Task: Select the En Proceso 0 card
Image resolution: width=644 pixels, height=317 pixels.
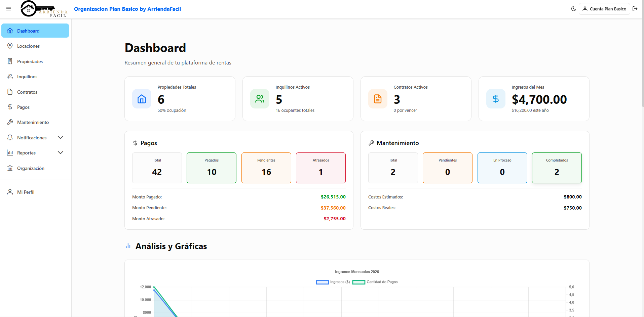Action: (x=502, y=168)
